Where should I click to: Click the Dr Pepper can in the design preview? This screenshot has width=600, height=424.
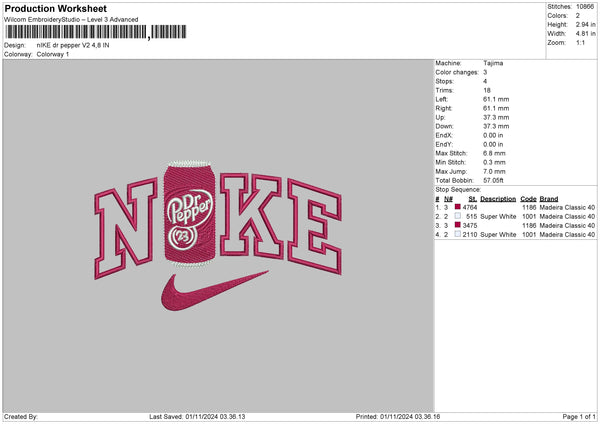coord(189,214)
